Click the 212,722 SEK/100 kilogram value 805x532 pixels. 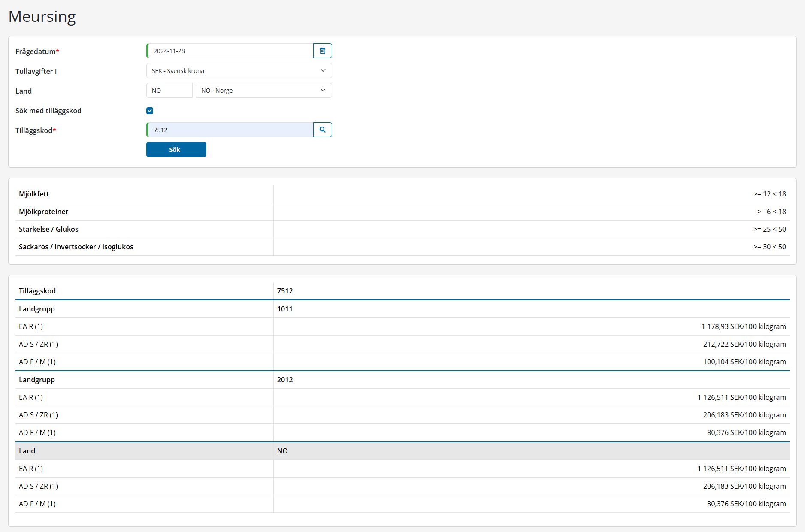(x=744, y=344)
